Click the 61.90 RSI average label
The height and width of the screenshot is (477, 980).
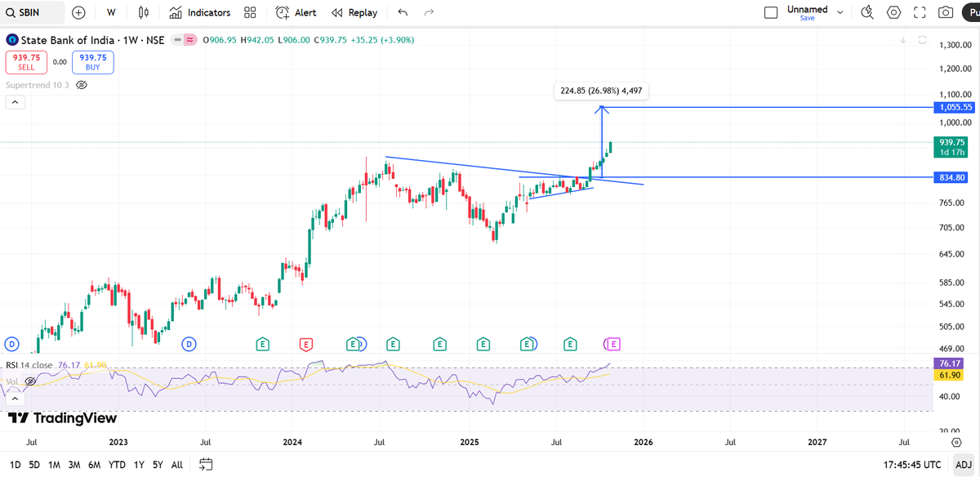(948, 374)
